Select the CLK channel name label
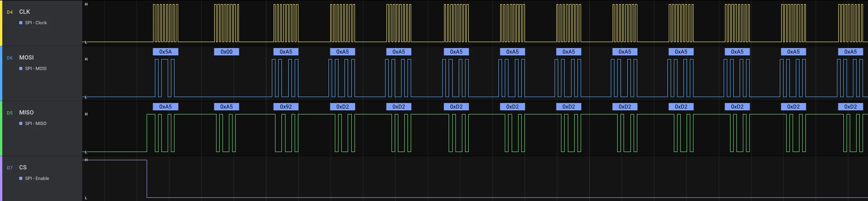Image resolution: width=868 pixels, height=201 pixels. point(25,12)
